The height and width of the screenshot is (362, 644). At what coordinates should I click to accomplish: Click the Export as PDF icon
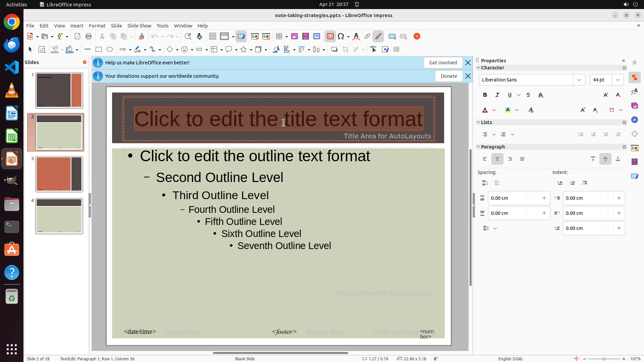coord(77,37)
